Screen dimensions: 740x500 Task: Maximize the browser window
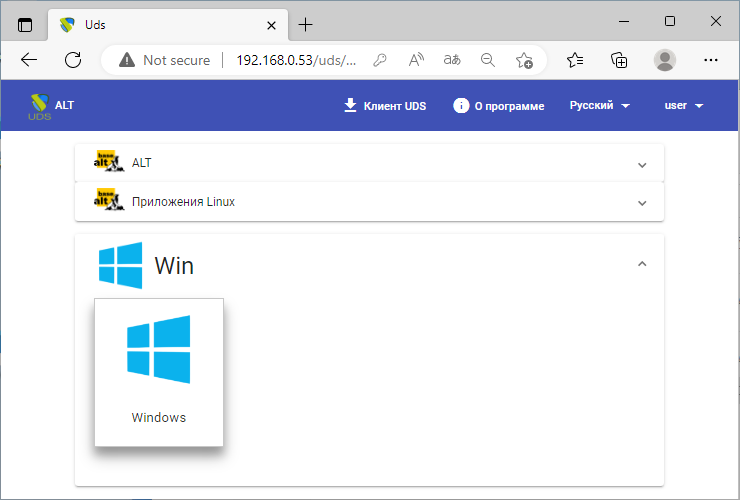tap(670, 21)
